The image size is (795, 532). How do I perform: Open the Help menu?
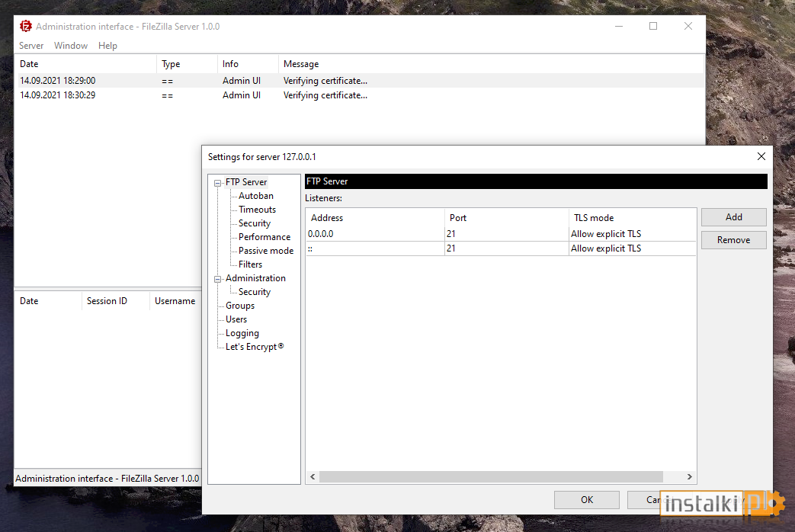pos(107,46)
